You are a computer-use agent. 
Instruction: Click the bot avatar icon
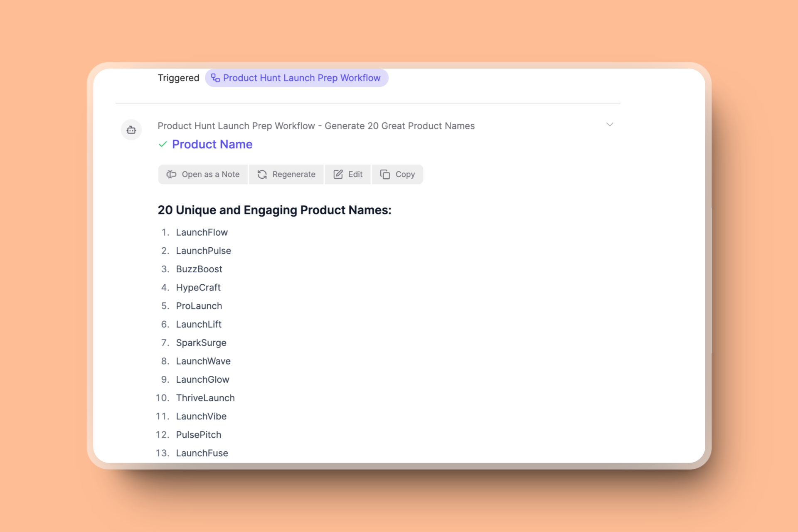pos(131,130)
